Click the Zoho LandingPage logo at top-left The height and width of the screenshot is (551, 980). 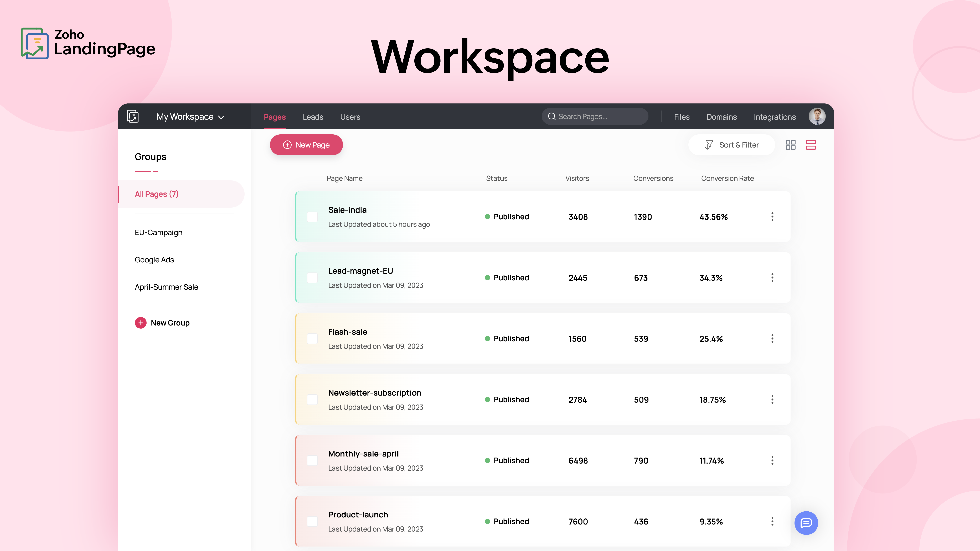click(88, 43)
